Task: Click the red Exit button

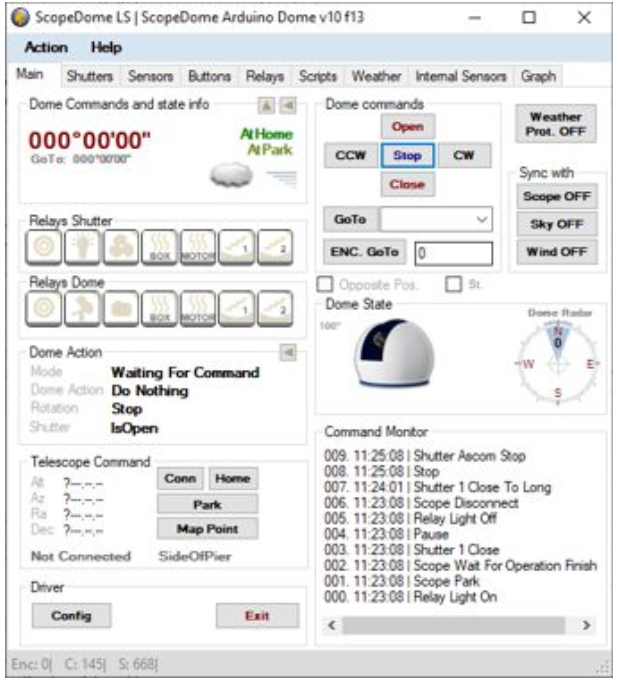Action: (x=257, y=616)
